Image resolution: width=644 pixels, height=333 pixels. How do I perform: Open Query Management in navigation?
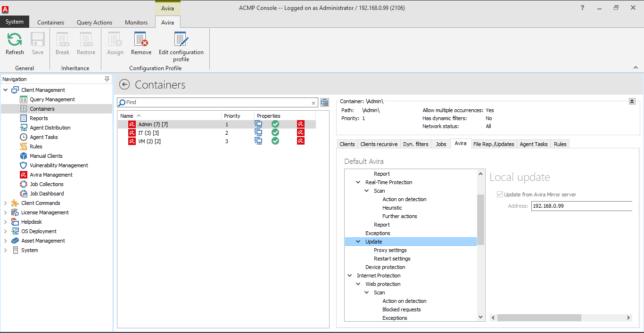(52, 99)
